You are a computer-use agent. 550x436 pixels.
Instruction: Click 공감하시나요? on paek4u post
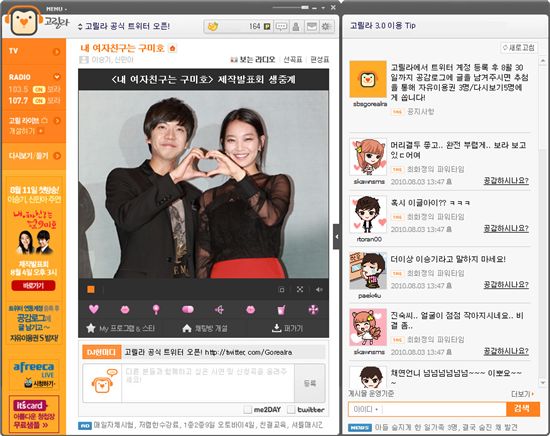[506, 284]
